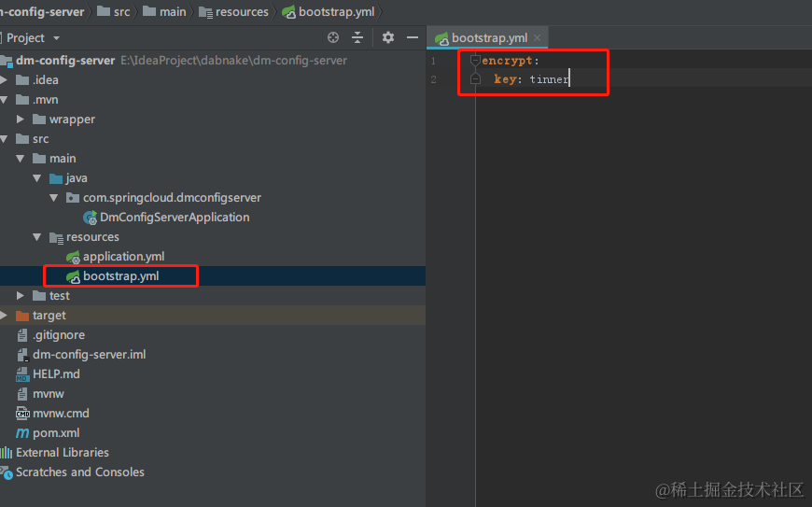Click the locate/scroll-from-source target icon

333,37
